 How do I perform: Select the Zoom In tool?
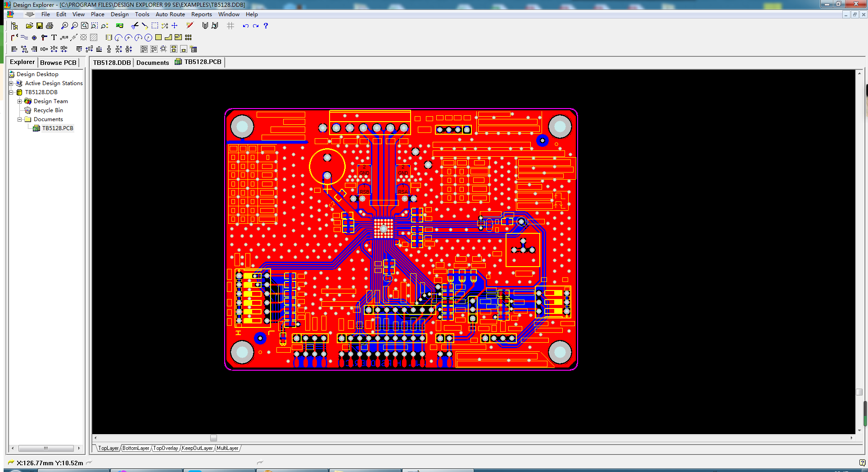click(63, 26)
